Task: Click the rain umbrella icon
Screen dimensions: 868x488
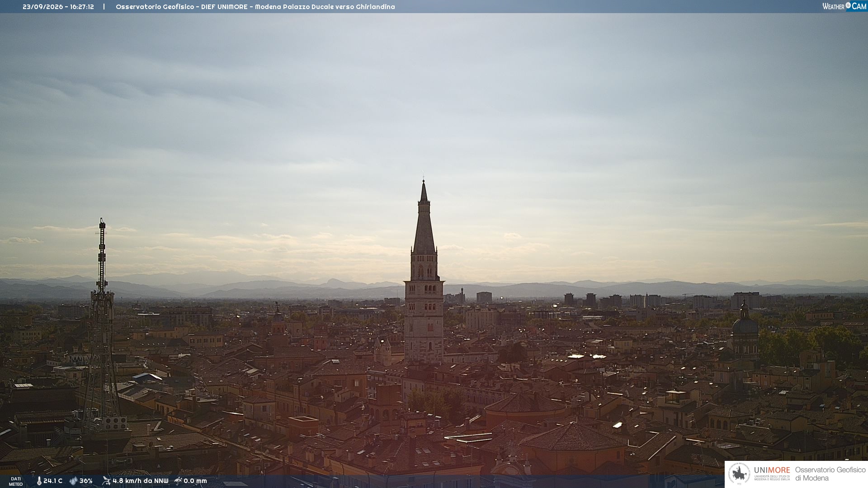Action: tap(178, 481)
